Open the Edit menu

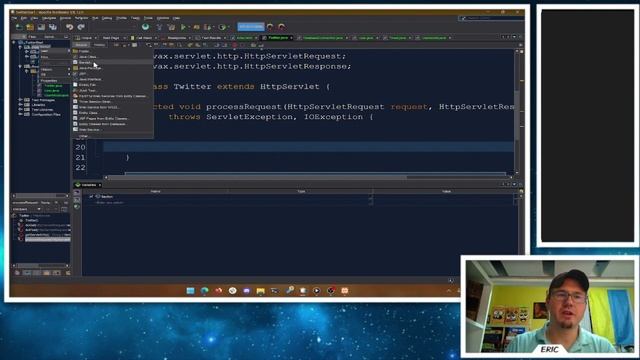[24, 18]
